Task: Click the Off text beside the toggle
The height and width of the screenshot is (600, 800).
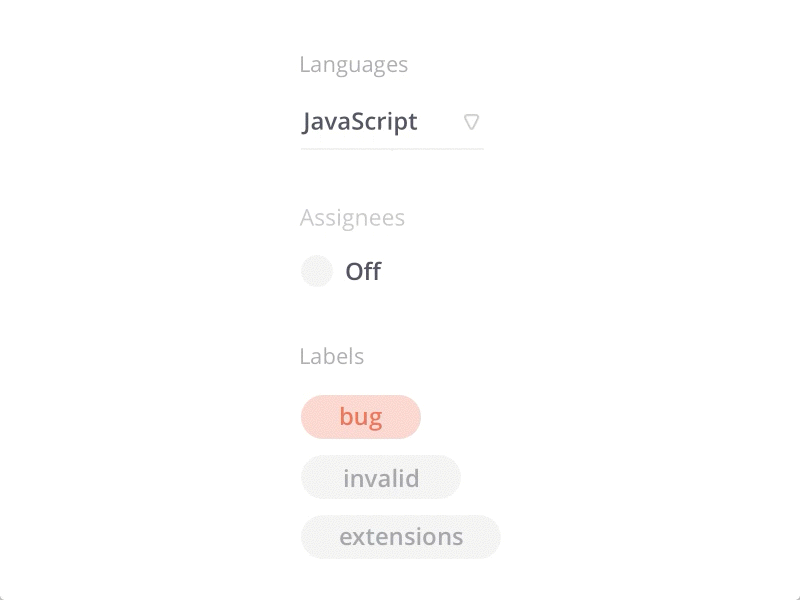Action: click(363, 271)
